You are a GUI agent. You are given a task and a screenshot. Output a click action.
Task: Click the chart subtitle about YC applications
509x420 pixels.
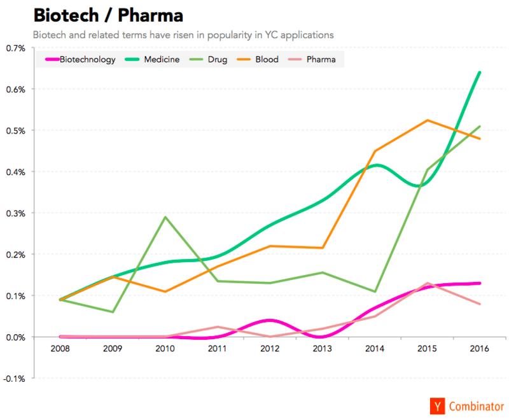click(x=183, y=35)
